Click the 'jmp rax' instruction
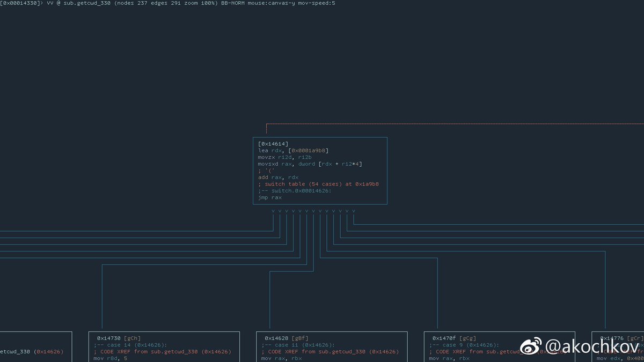This screenshot has width=644, height=362. [269, 197]
